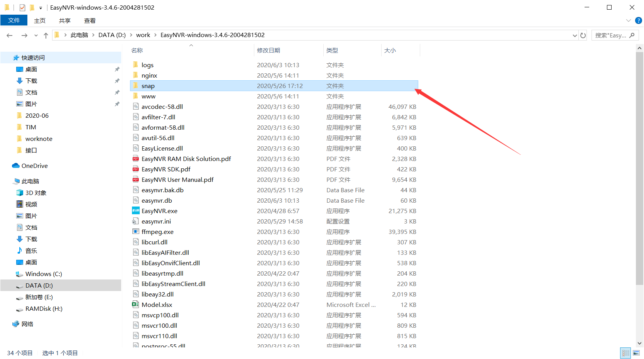Click the EasyNVR User Manual.pdf icon
The width and height of the screenshot is (644, 359).
pyautogui.click(x=135, y=179)
